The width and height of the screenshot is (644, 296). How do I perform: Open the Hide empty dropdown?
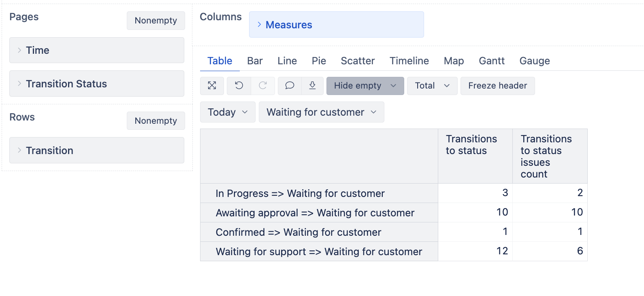coord(365,86)
